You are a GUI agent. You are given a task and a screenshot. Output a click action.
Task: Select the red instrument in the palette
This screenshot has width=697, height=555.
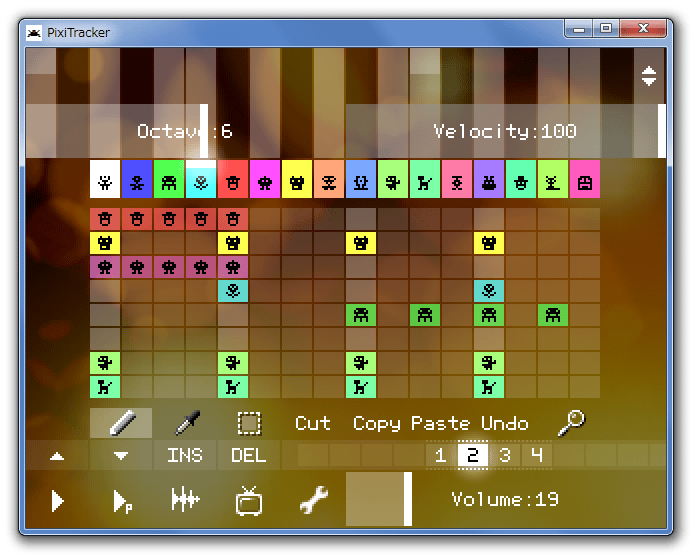click(x=233, y=179)
